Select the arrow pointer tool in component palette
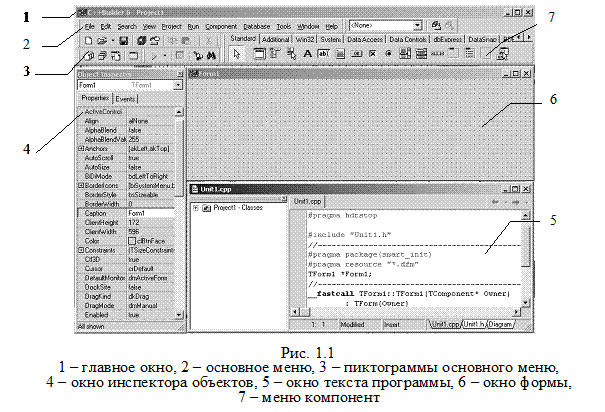The height and width of the screenshot is (412, 605). pyautogui.click(x=238, y=54)
